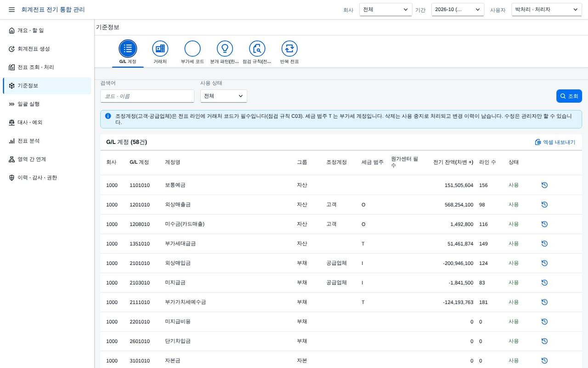Go to the 분개 패턴 tab
This screenshot has width=588, height=368.
click(x=225, y=52)
